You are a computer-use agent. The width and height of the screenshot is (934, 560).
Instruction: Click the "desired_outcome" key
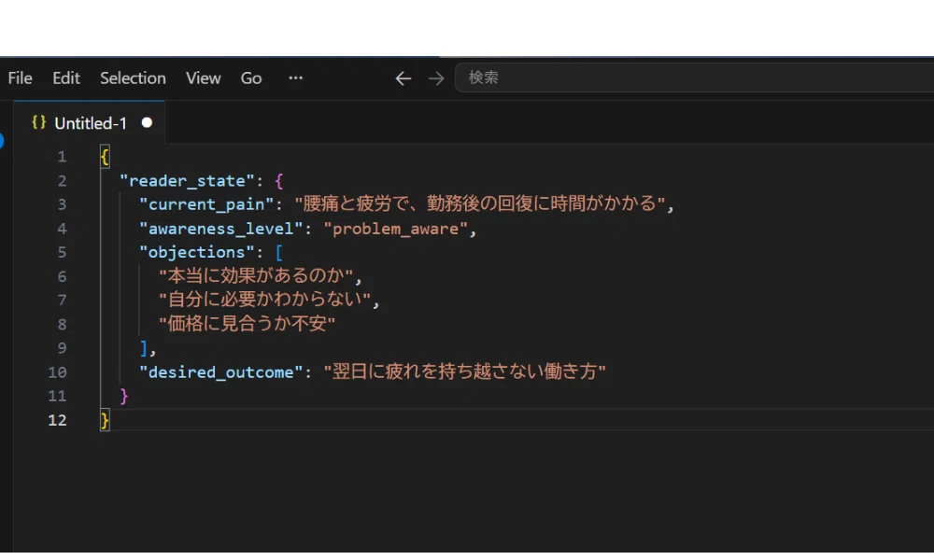tap(221, 372)
